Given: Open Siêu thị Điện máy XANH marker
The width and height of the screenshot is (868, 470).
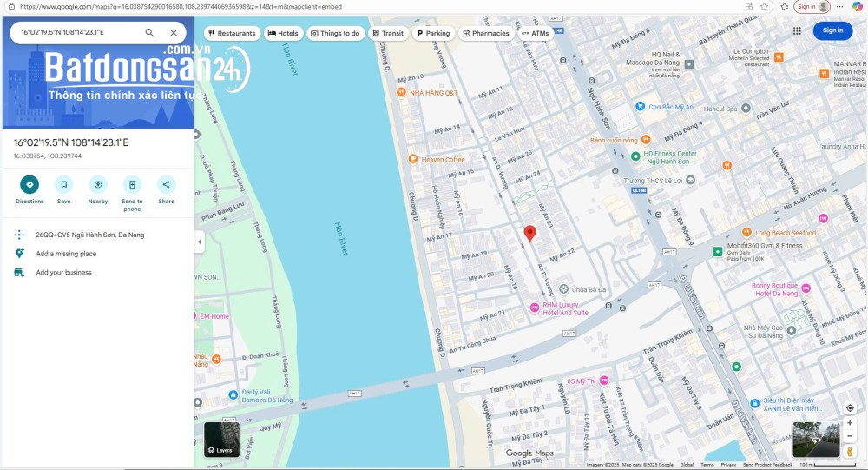Looking at the screenshot, I should (754, 403).
